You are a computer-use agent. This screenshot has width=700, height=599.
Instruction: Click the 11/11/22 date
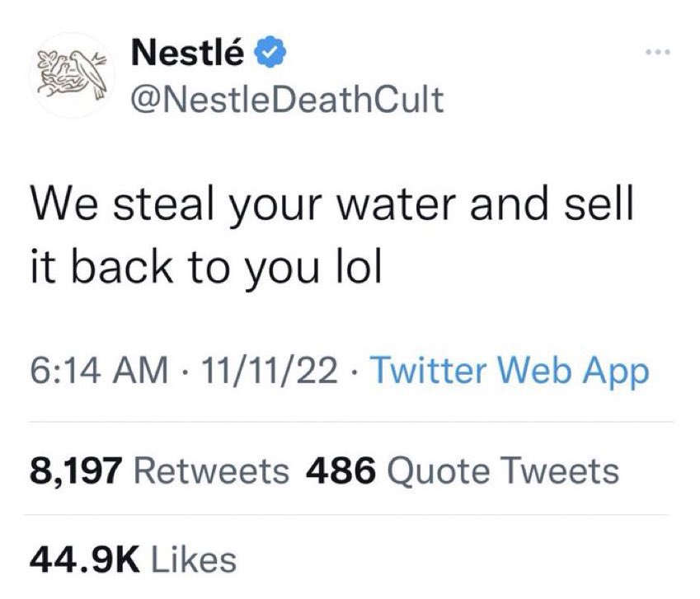click(270, 371)
